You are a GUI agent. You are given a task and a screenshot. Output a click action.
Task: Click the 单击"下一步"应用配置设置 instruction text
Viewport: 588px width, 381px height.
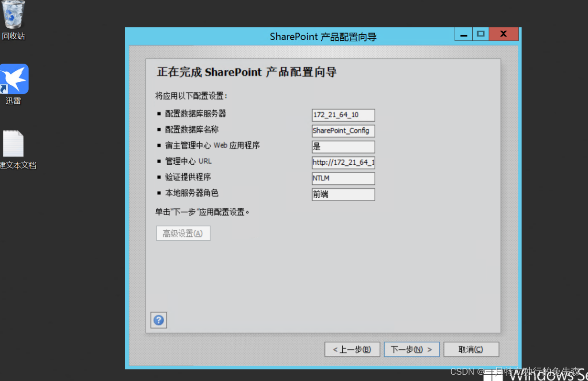coord(203,212)
